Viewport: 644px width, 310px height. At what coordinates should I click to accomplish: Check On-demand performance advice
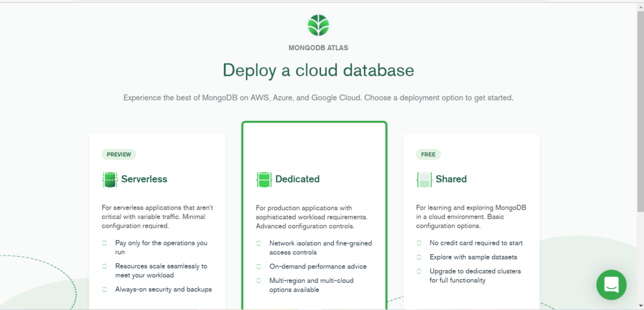coord(258,266)
